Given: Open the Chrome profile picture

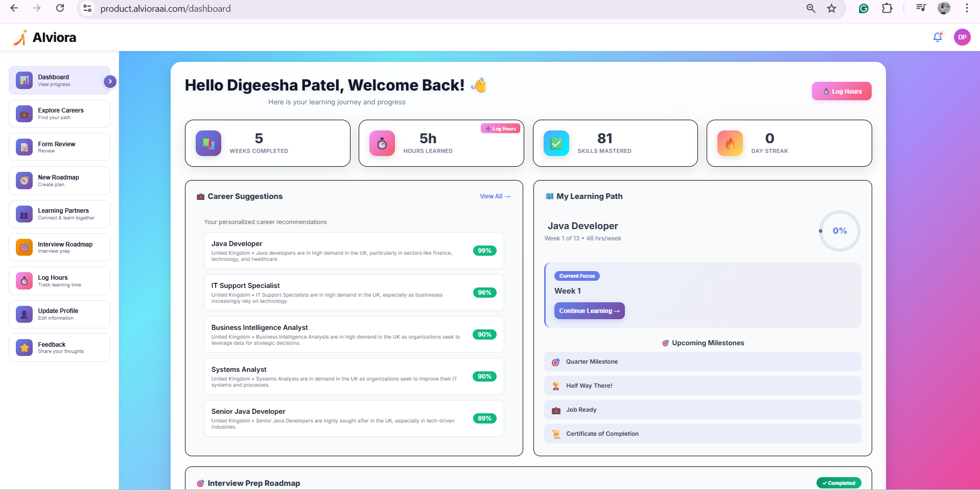Looking at the screenshot, I should click(944, 8).
